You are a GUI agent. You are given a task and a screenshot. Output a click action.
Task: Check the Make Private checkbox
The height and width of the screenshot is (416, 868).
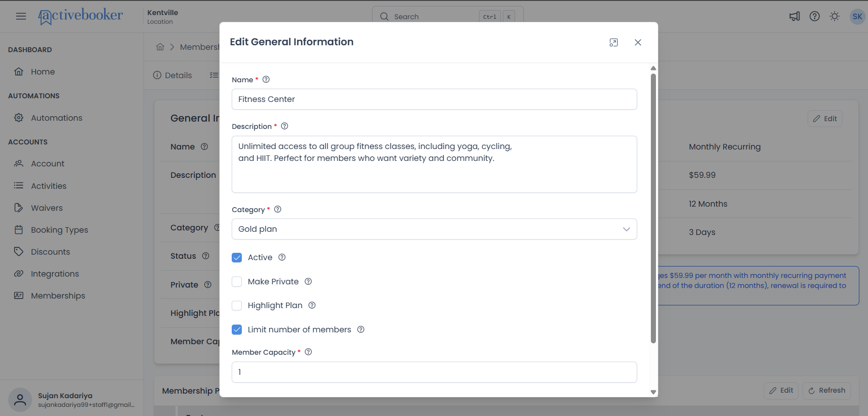(237, 282)
